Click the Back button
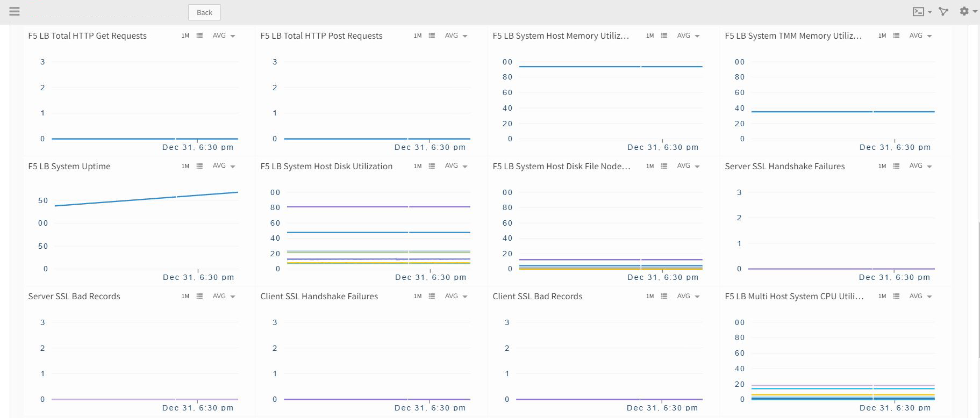 tap(204, 12)
